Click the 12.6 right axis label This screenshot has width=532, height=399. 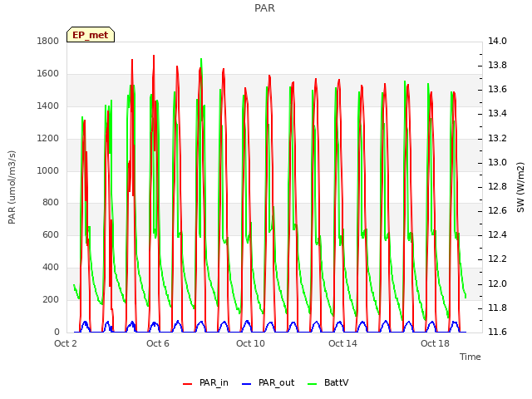497,210
